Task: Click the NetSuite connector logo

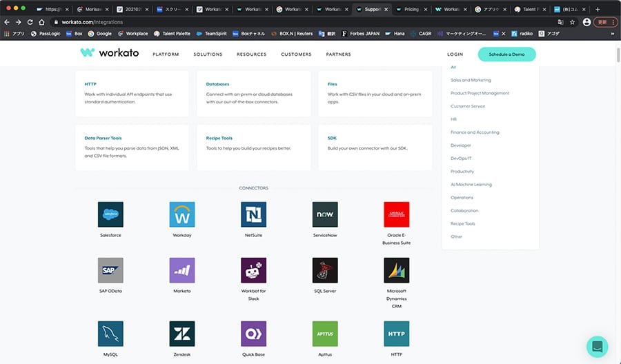Action: [253, 214]
